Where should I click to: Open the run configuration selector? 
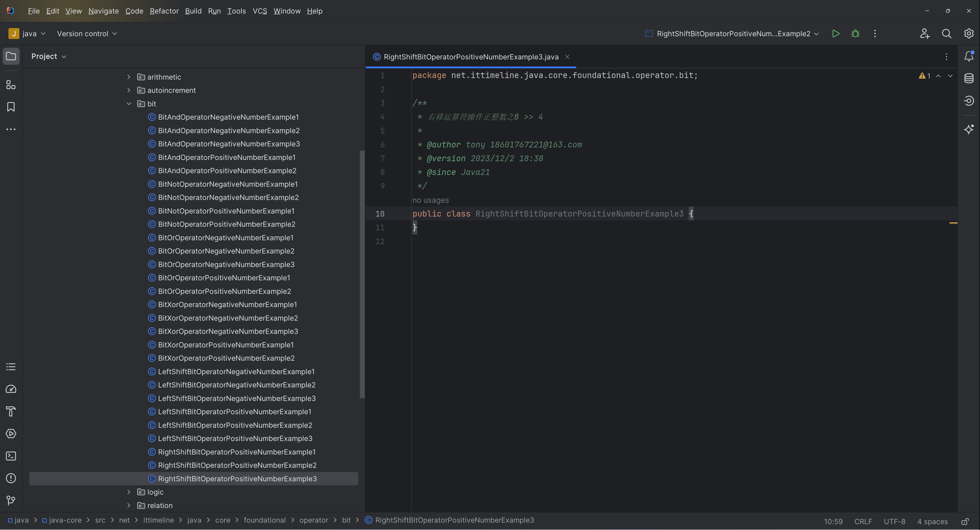[x=732, y=33]
